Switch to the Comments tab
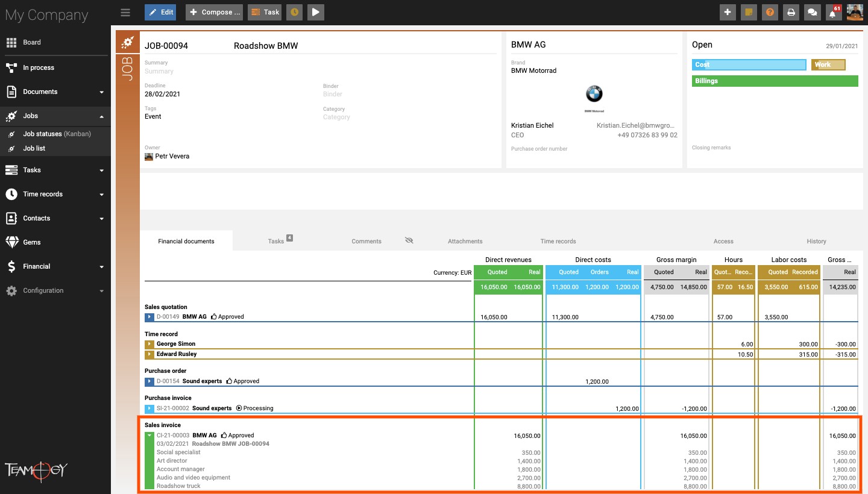This screenshot has height=494, width=868. (x=366, y=241)
